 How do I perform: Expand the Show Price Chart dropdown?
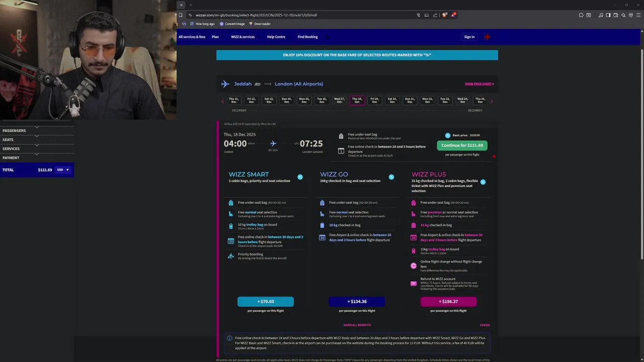click(479, 84)
